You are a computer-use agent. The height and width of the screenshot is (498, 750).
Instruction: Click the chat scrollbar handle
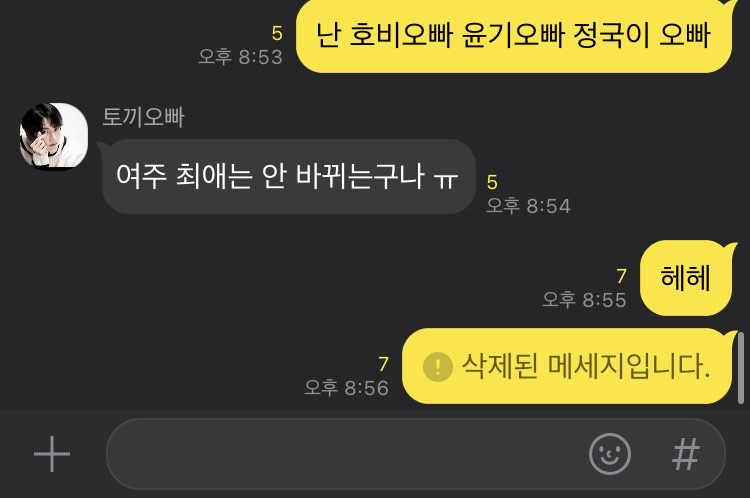[741, 368]
